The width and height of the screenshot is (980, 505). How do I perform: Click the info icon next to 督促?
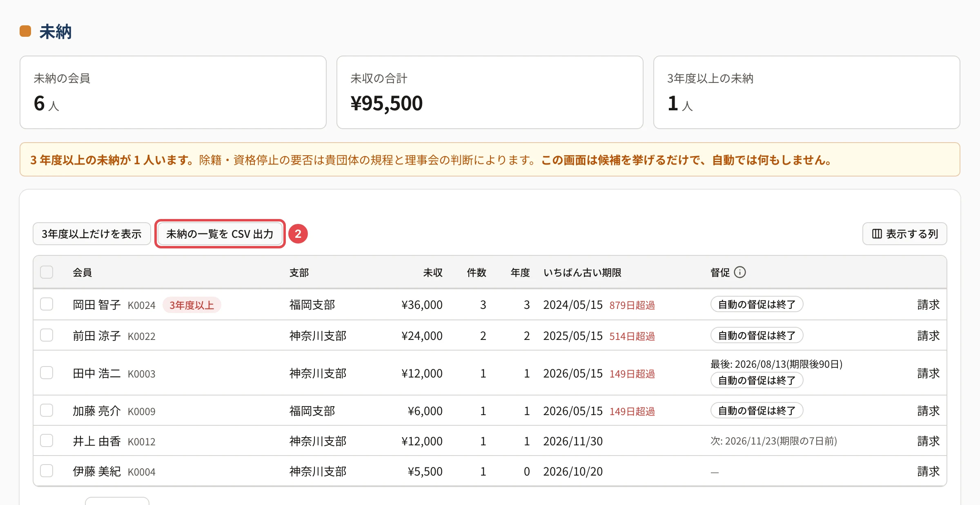739,272
